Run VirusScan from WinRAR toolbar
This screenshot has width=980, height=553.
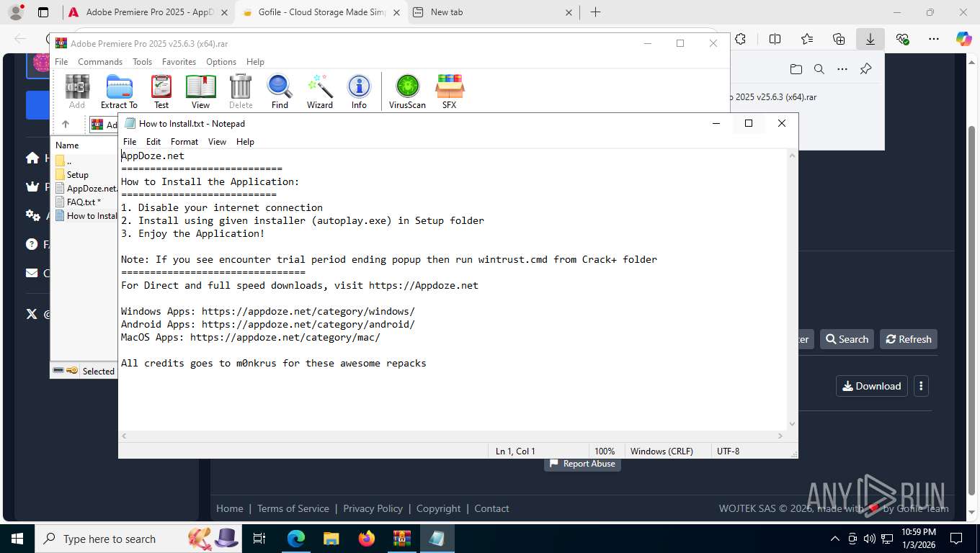(407, 91)
